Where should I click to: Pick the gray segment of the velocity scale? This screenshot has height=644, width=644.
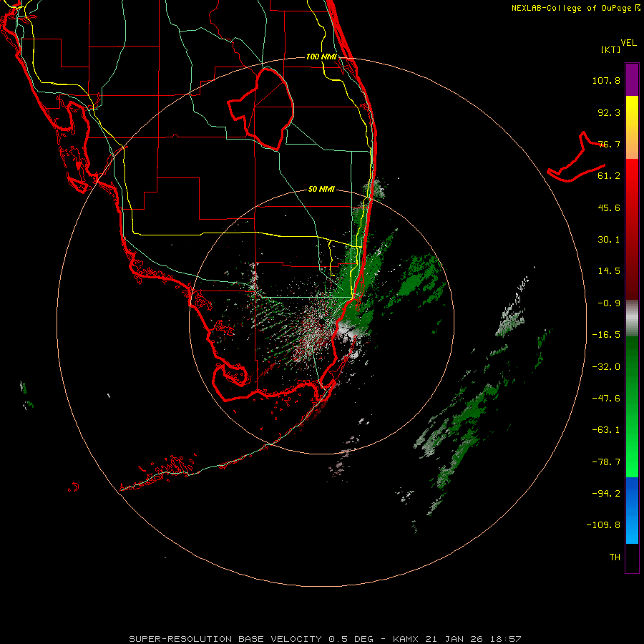pyautogui.click(x=632, y=318)
